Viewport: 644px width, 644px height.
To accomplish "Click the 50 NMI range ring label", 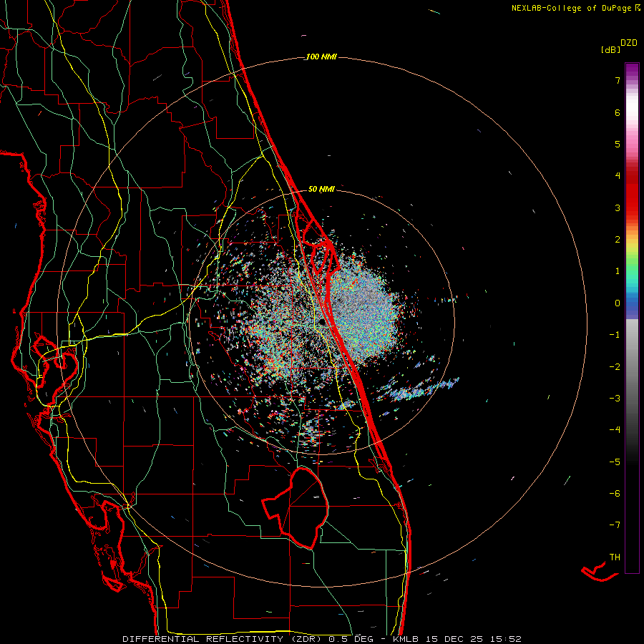I will coord(321,189).
